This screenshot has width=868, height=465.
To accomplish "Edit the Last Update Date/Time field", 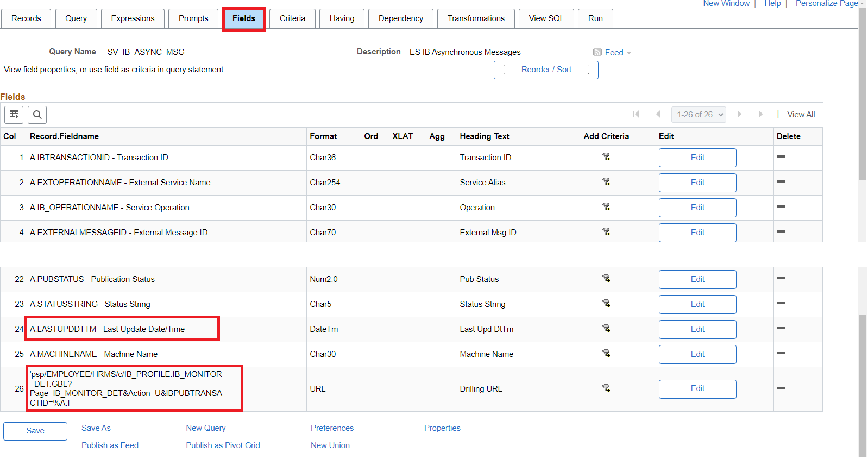I will pyautogui.click(x=697, y=329).
